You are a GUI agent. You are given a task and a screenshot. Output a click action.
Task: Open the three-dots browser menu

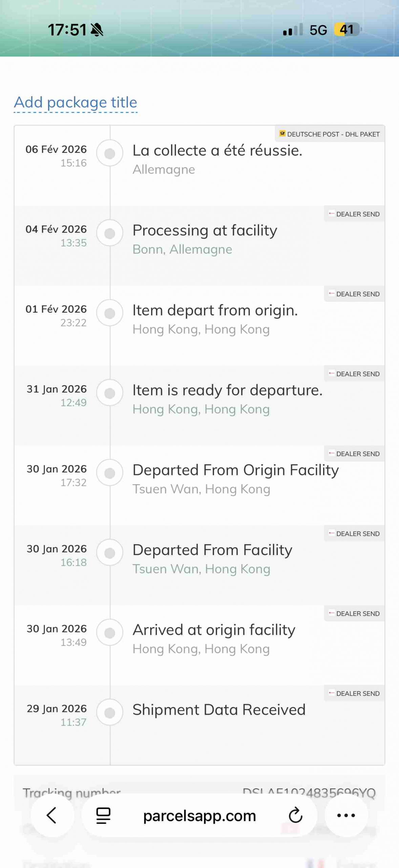(346, 815)
